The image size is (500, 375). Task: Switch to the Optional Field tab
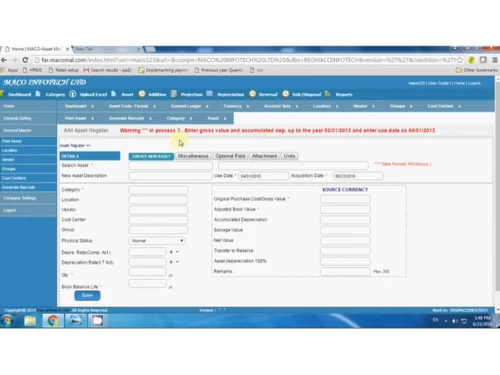click(x=230, y=156)
